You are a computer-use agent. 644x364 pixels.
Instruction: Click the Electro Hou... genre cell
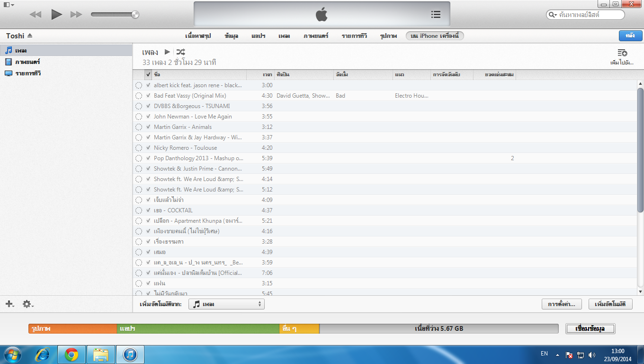coord(411,96)
